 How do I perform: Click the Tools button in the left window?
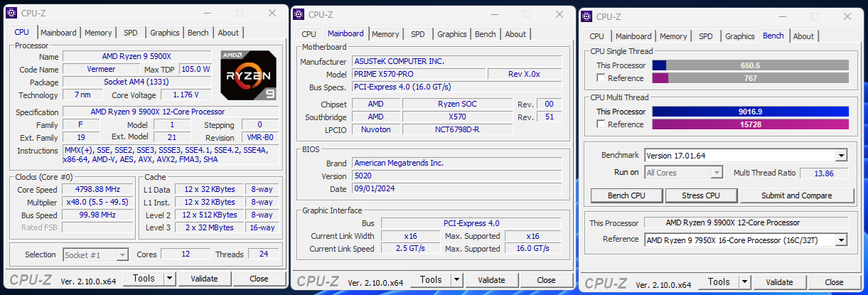[x=144, y=279]
